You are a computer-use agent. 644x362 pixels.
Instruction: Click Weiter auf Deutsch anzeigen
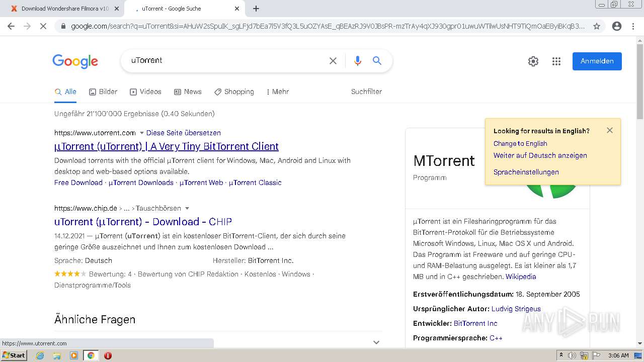tap(540, 155)
